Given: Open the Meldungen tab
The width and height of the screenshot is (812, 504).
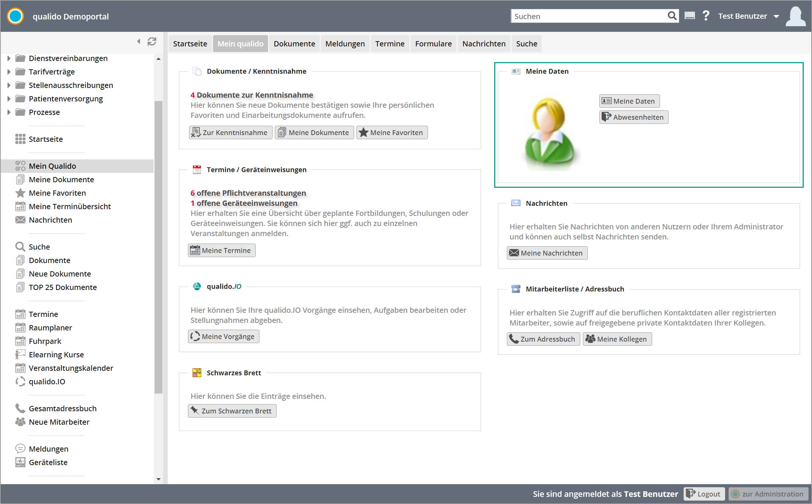Looking at the screenshot, I should 345,43.
